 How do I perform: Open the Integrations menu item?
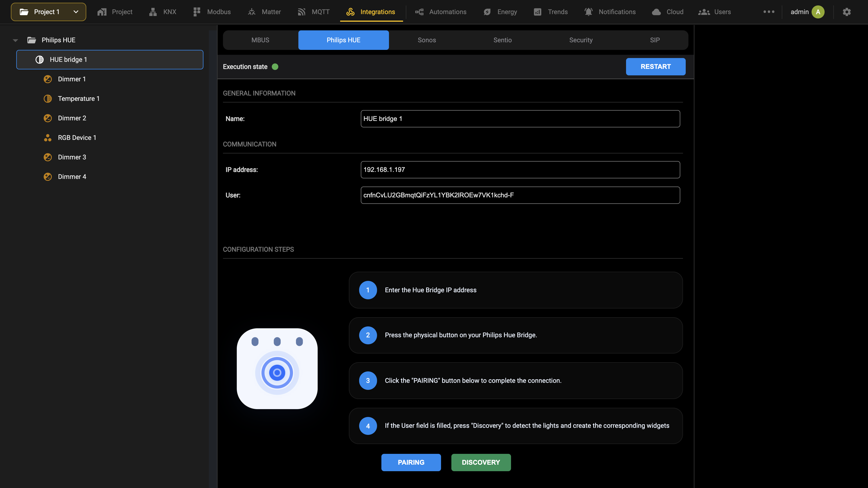(371, 12)
